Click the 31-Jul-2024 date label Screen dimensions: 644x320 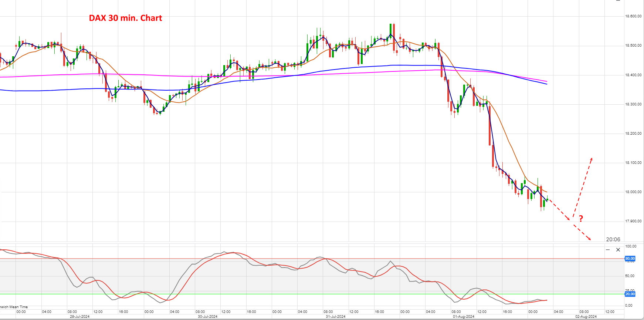click(336, 317)
